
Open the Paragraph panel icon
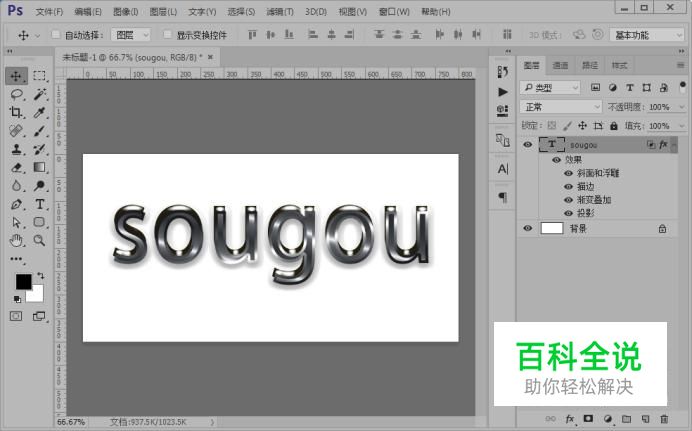503,197
